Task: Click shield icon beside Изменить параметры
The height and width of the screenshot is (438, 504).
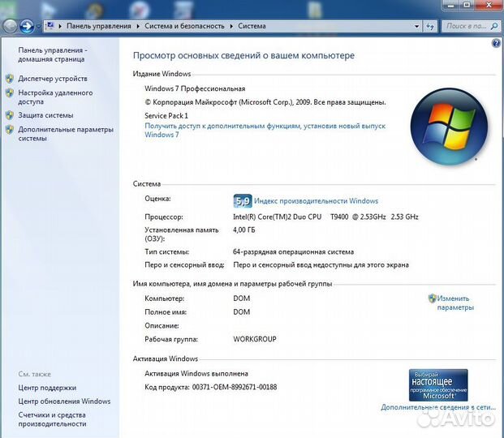Action: [432, 298]
